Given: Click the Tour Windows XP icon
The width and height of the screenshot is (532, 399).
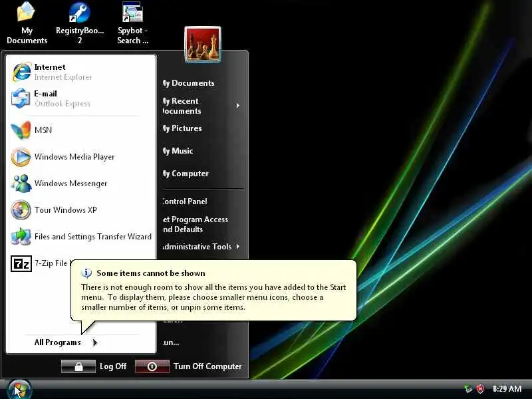Looking at the screenshot, I should point(21,209).
